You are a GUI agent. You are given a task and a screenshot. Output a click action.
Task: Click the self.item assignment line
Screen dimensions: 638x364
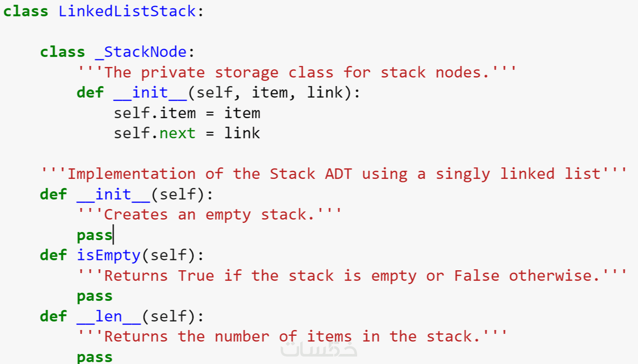point(187,113)
